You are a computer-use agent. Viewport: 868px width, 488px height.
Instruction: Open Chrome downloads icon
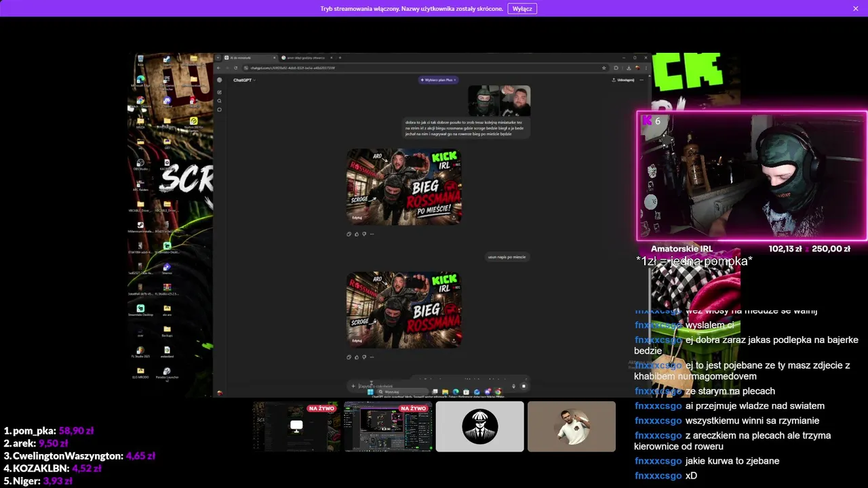pos(629,68)
